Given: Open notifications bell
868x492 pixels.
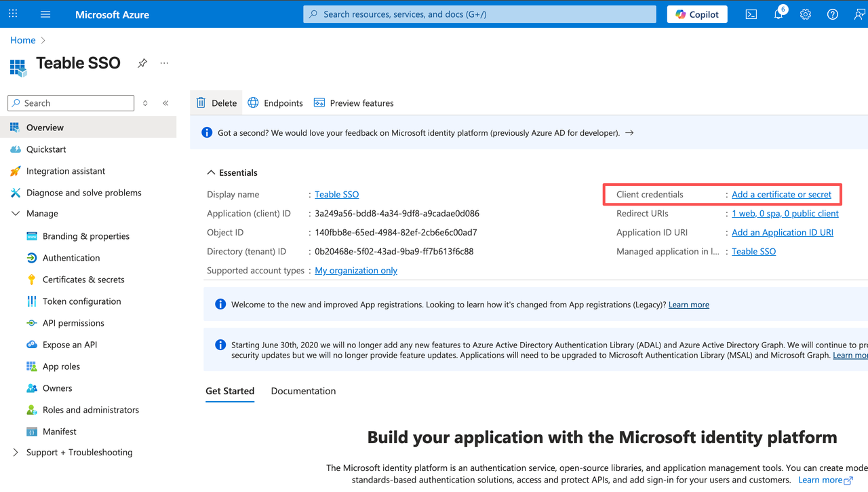Looking at the screenshot, I should pos(778,14).
